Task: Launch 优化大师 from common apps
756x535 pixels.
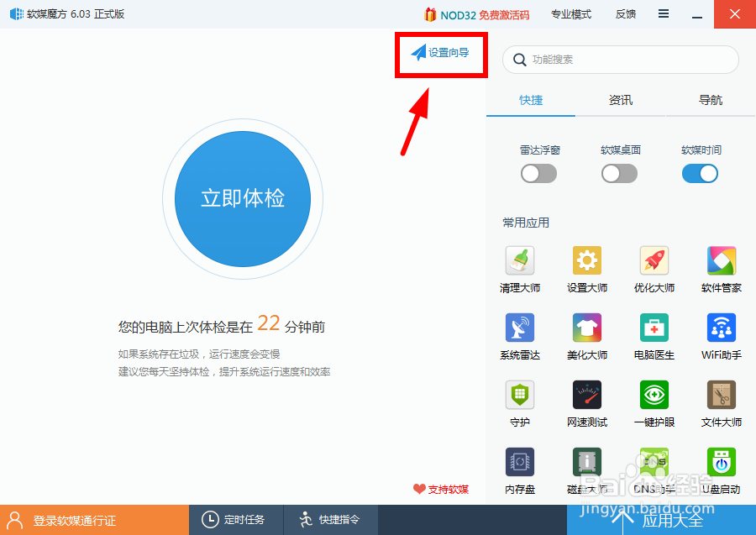Action: click(x=654, y=269)
